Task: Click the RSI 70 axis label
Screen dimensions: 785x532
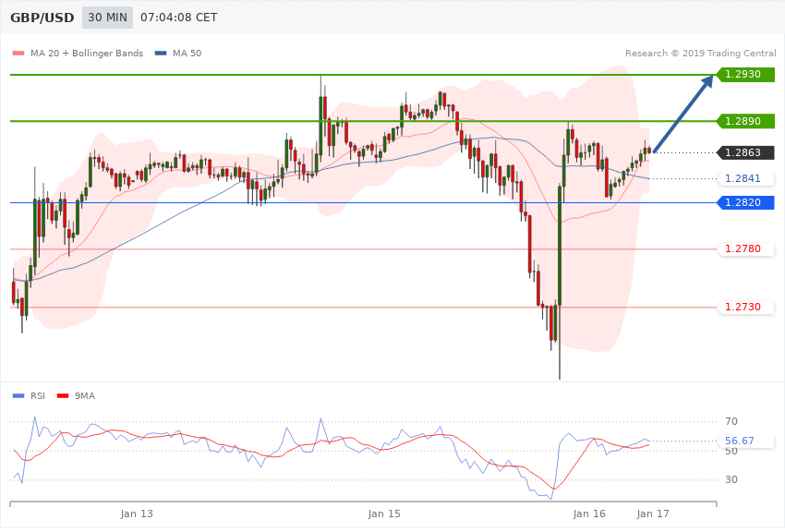Action: [x=731, y=421]
